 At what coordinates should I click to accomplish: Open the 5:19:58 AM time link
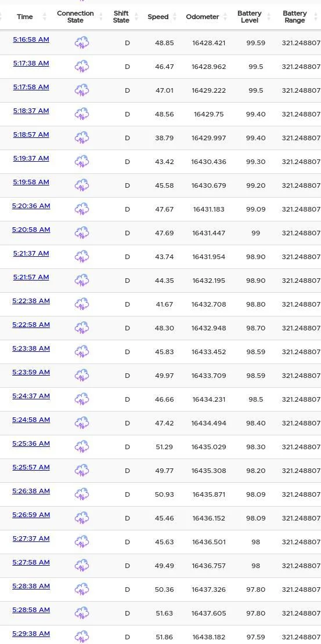tap(31, 182)
